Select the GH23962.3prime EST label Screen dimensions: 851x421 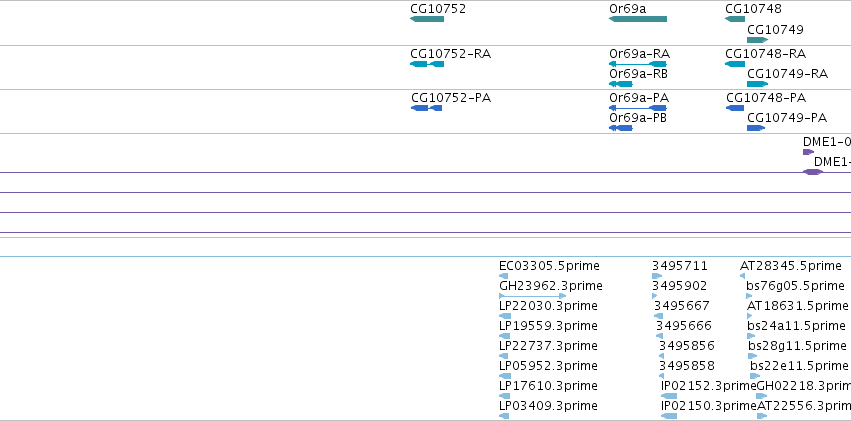pos(551,286)
